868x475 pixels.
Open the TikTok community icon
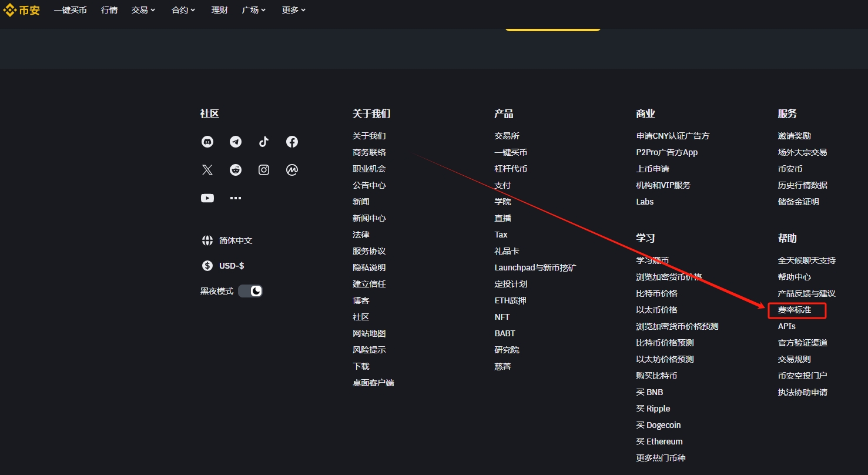click(x=264, y=142)
